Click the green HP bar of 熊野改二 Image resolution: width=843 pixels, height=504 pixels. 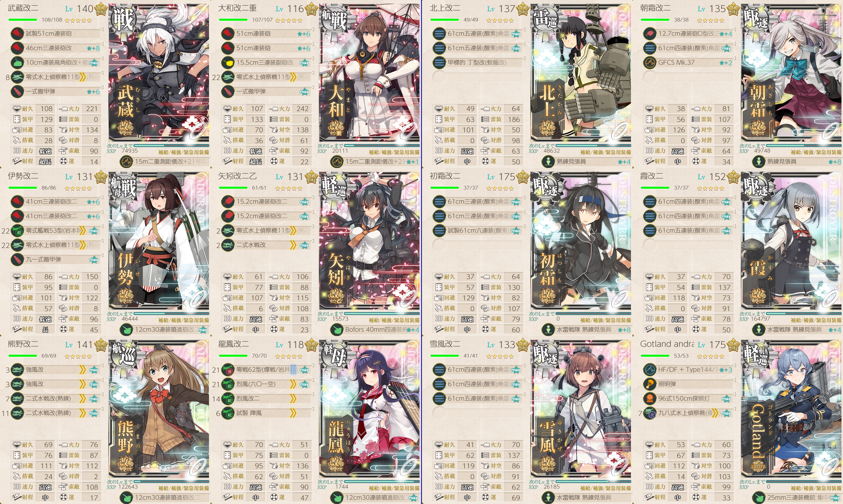22,356
